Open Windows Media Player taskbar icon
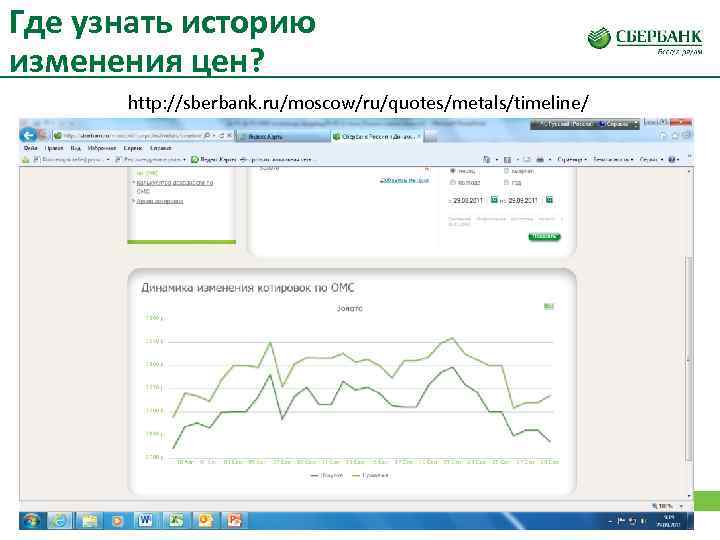The width and height of the screenshot is (720, 540). [x=118, y=521]
